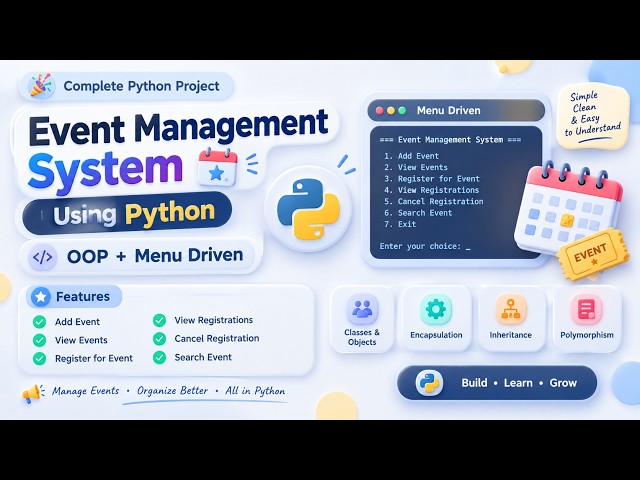Click the green check beside Register for Event
Image resolution: width=640 pixels, height=480 pixels.
[39, 358]
